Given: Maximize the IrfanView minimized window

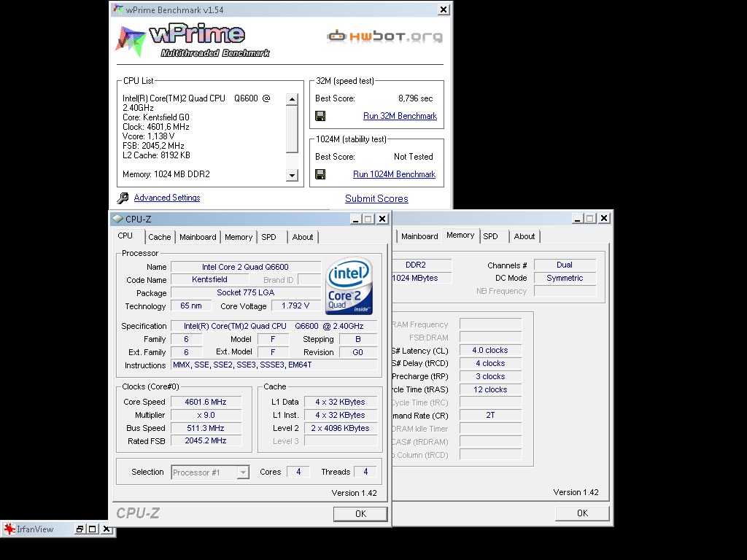Looking at the screenshot, I should click(x=93, y=529).
